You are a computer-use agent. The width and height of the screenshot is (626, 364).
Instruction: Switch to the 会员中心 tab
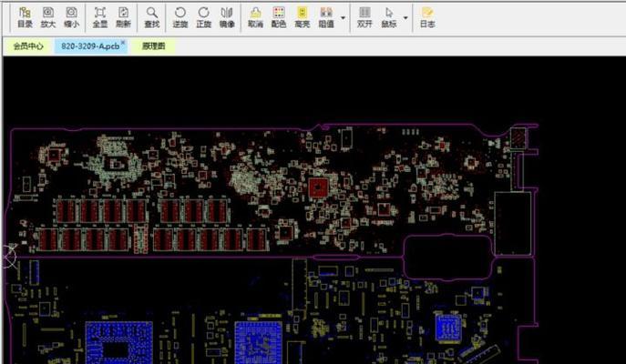28,46
